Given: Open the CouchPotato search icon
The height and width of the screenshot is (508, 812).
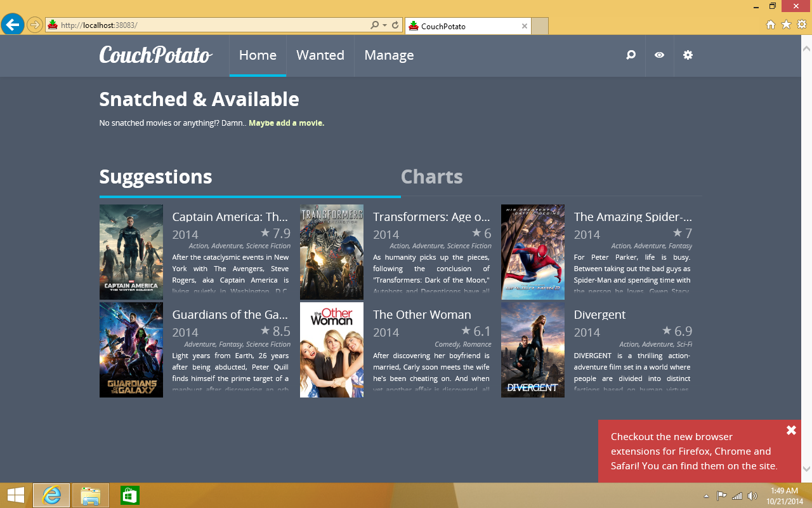Looking at the screenshot, I should (x=631, y=55).
